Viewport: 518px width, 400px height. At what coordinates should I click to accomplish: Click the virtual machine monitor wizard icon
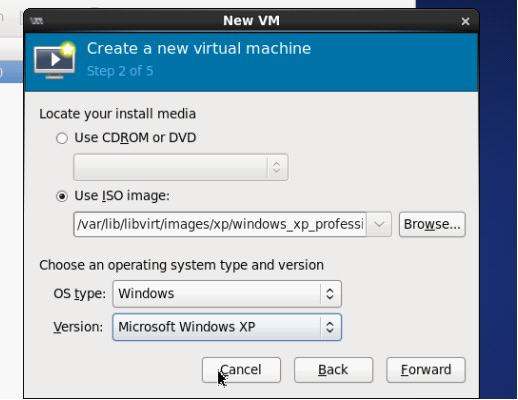point(55,61)
